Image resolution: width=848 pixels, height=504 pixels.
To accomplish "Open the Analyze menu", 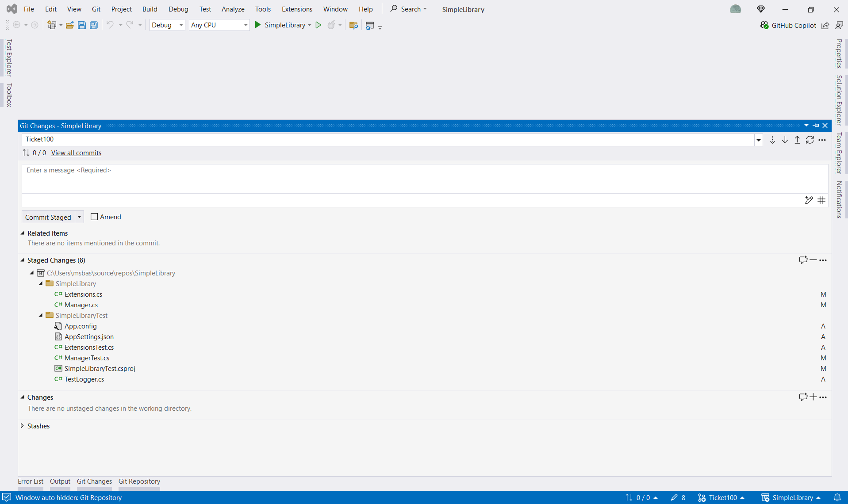I will 233,9.
